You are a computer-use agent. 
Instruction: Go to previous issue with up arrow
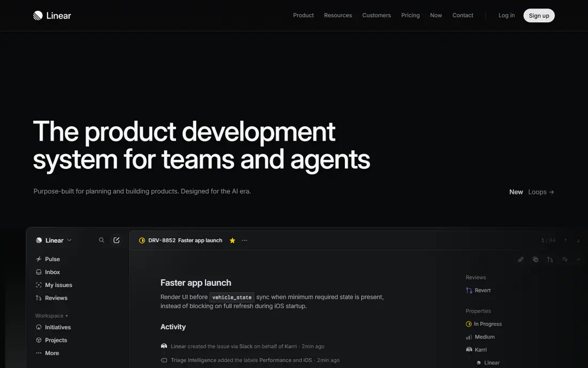point(566,241)
